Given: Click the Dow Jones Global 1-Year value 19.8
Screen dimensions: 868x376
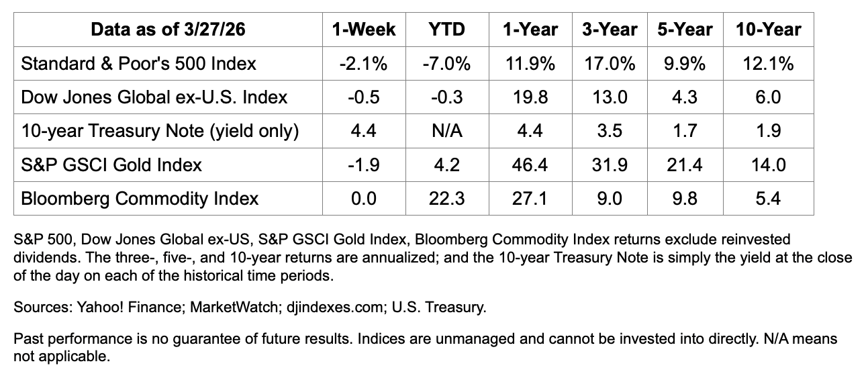Looking at the screenshot, I should [530, 97].
